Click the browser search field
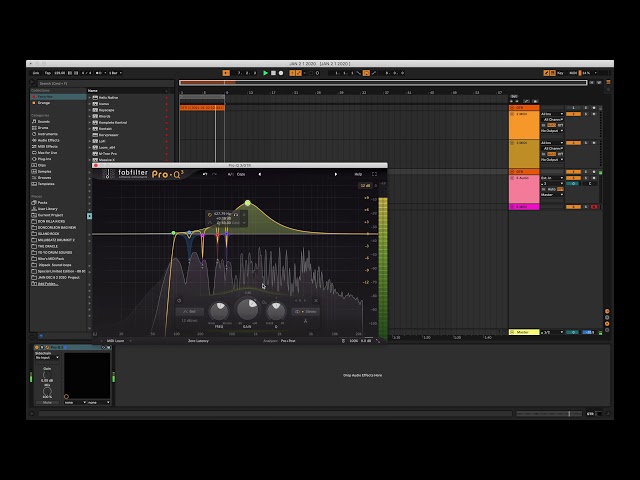640x480 pixels. click(104, 83)
